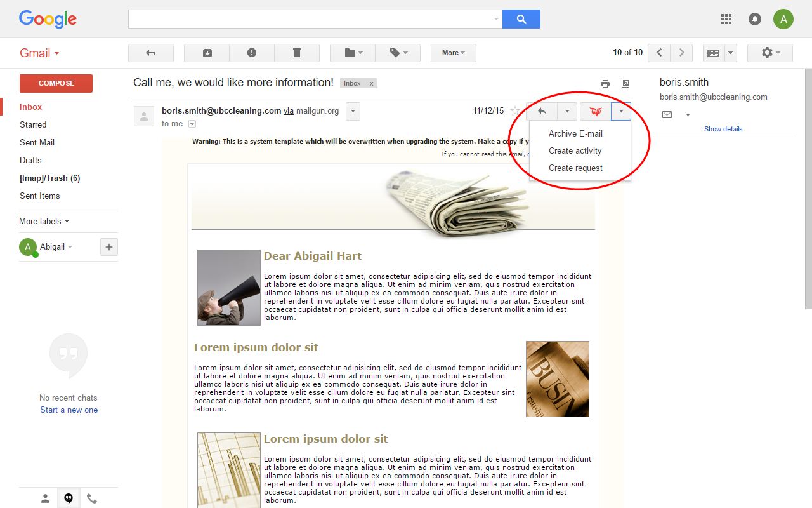
Task: Switch to Hangouts conversations tab
Action: [69, 498]
